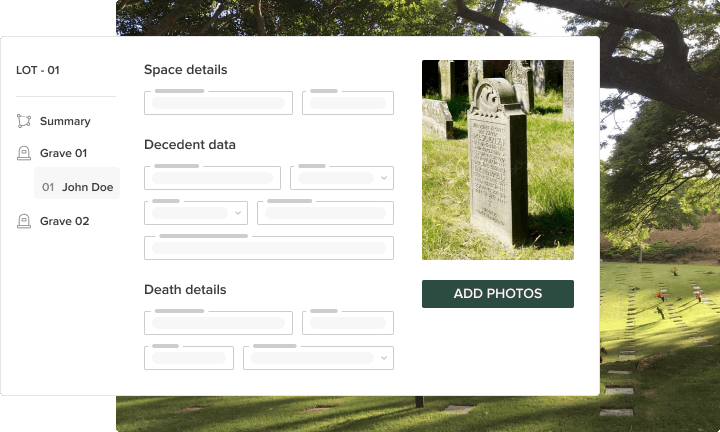
Task: Expand the dropdown starting Decedent data's second row
Action: click(195, 213)
